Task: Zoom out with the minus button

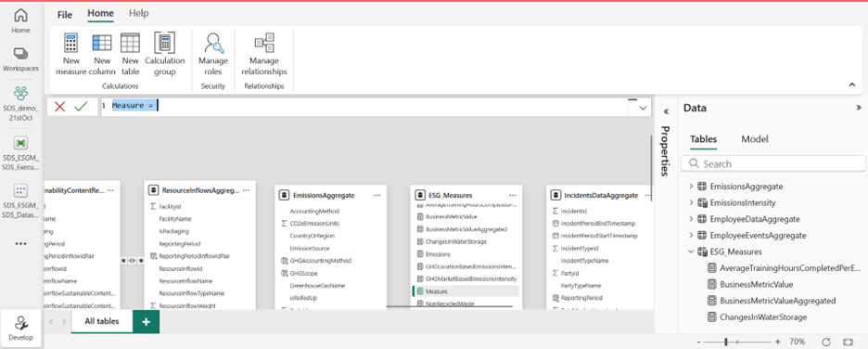Action: 698,342
